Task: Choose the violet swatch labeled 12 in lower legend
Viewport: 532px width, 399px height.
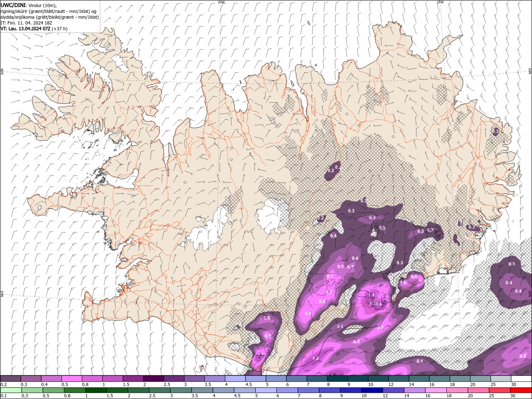Action: [393, 390]
